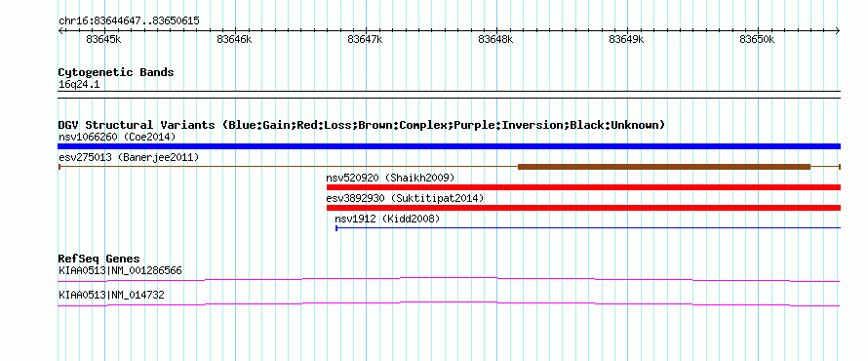The width and height of the screenshot is (868, 361).
Task: Click the 83647k ruler tick label
Action: [365, 39]
